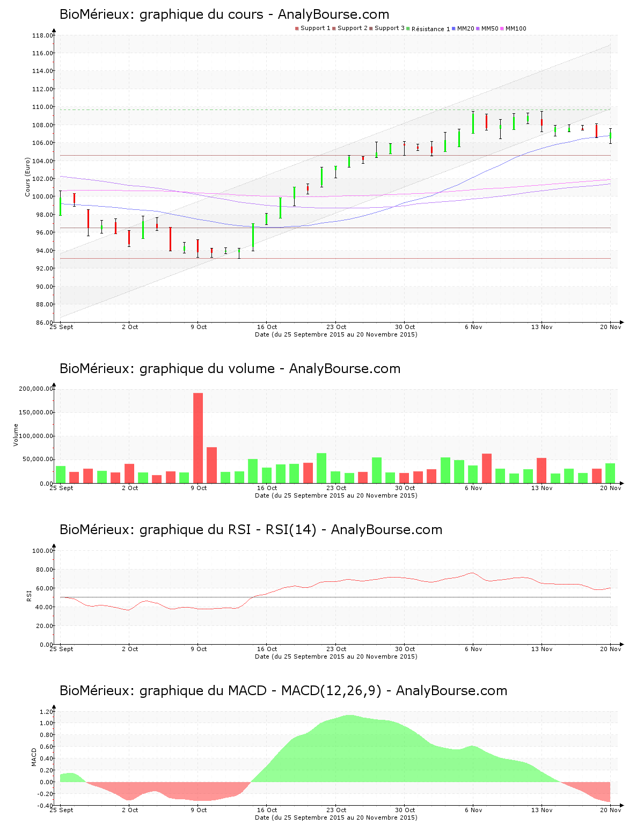Select the Support 3 legend label
The image size is (644, 832).
coord(390,28)
